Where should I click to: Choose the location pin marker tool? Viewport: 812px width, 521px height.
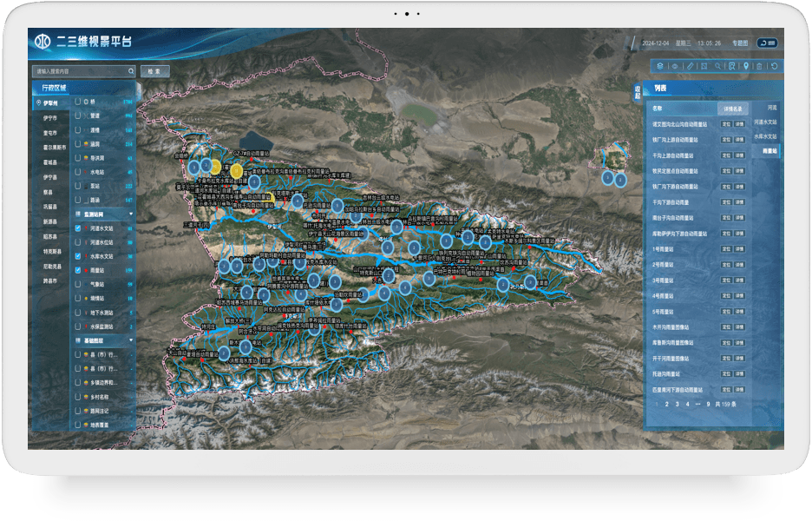pyautogui.click(x=746, y=66)
